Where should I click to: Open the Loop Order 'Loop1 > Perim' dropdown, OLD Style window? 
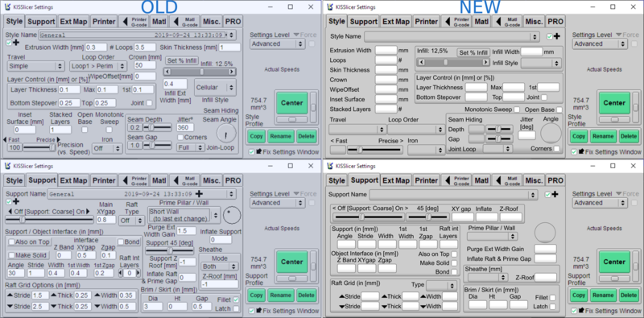point(98,66)
